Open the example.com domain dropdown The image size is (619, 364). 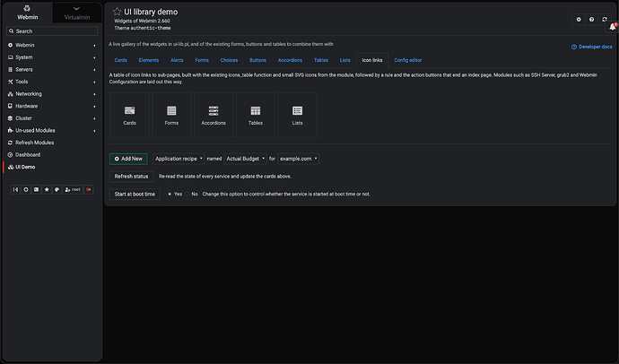(299, 159)
